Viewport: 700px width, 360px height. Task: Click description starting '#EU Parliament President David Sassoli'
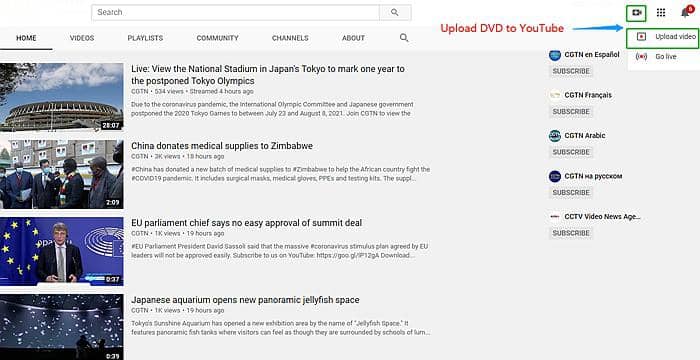click(279, 251)
